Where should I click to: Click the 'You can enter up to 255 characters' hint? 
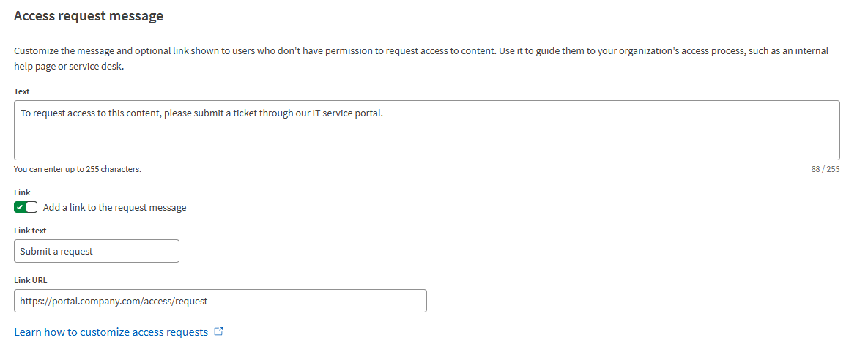pyautogui.click(x=77, y=169)
